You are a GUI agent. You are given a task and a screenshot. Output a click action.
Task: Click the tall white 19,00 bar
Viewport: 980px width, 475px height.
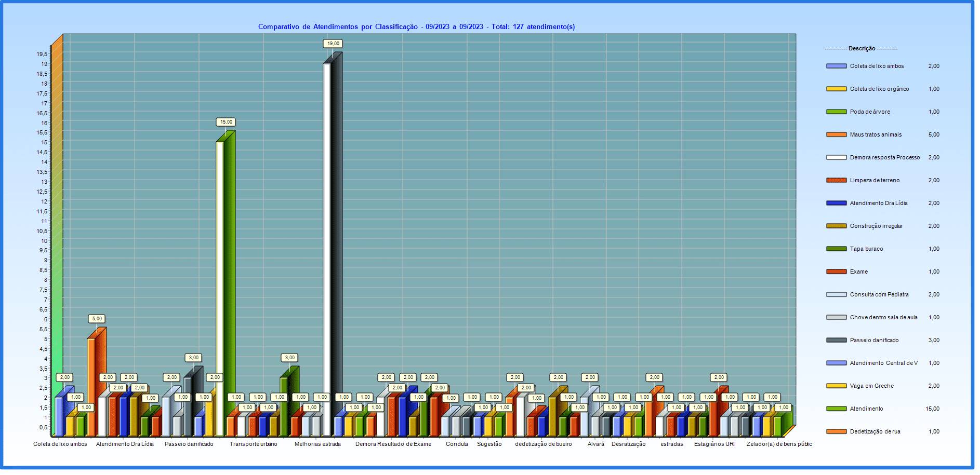click(327, 249)
